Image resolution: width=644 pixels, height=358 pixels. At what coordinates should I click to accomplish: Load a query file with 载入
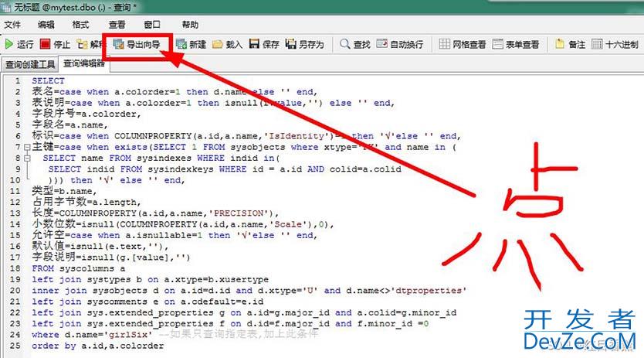228,44
